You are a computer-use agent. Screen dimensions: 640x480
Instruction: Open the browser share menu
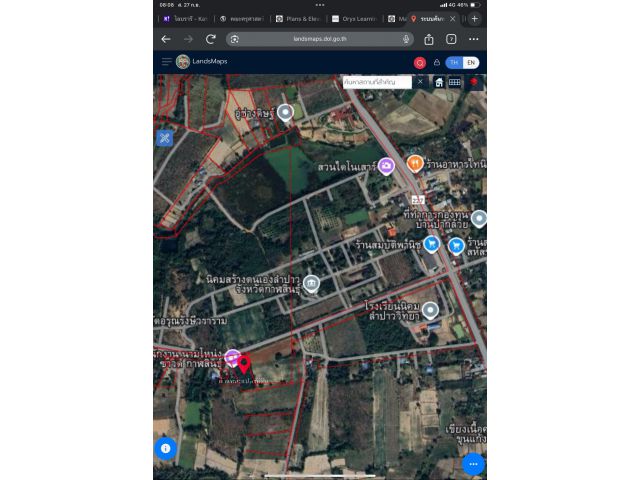click(x=429, y=39)
